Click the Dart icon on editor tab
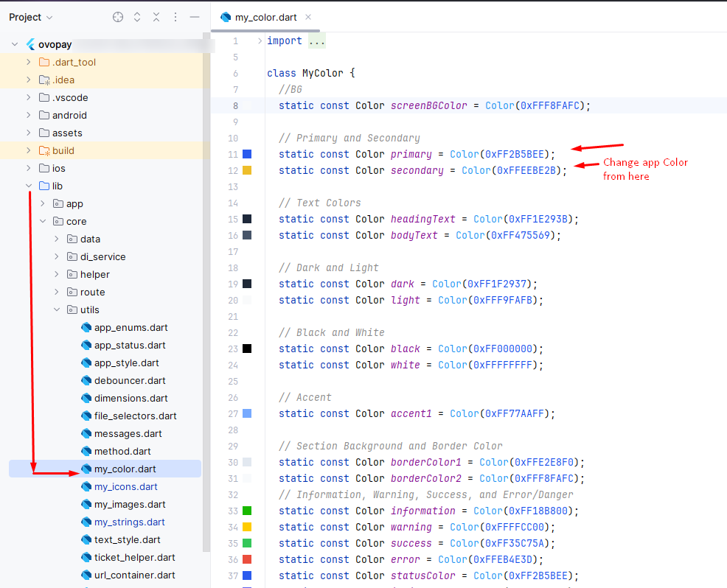 coord(226,17)
